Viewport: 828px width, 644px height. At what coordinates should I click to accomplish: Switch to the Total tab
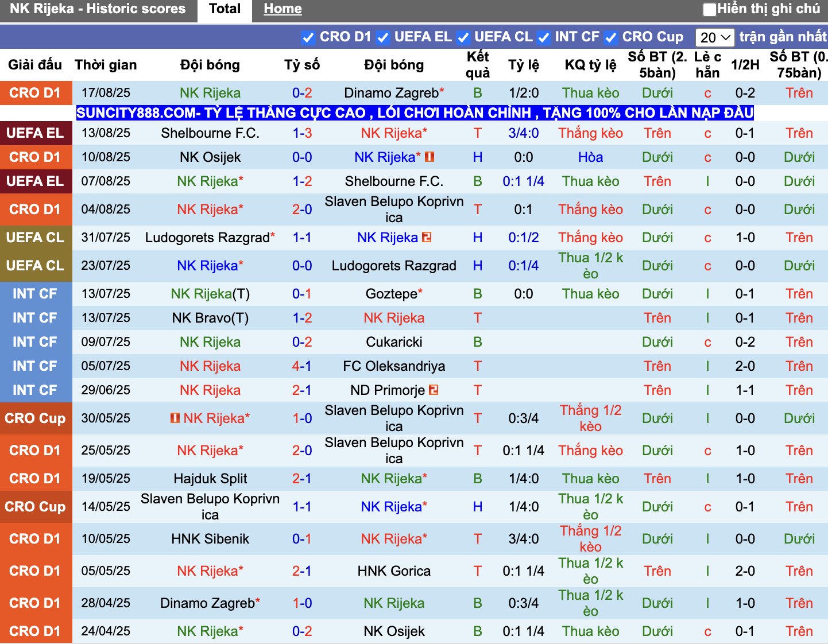click(x=225, y=9)
